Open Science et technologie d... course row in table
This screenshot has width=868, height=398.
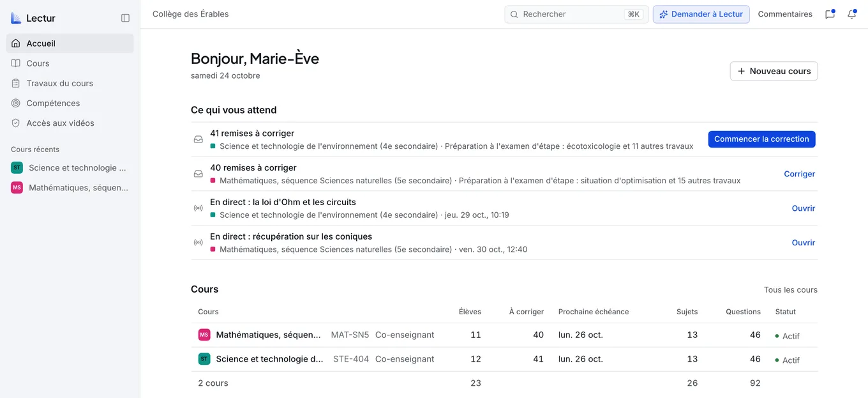point(504,359)
